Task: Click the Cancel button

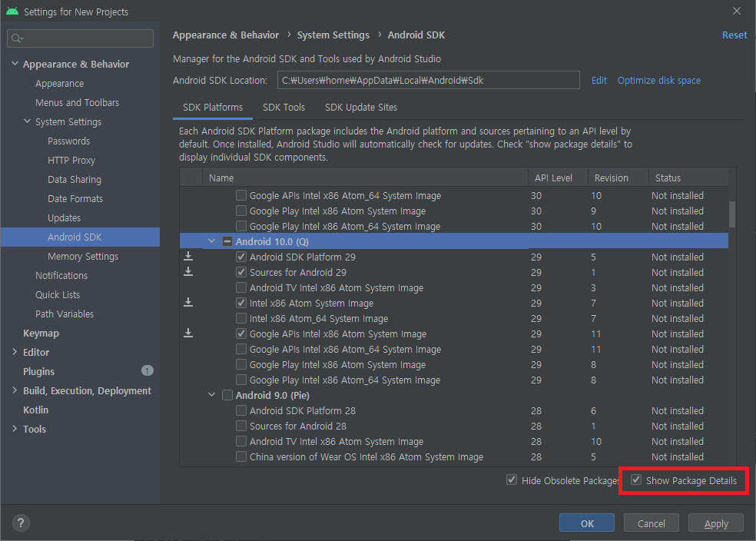Action: [x=652, y=523]
